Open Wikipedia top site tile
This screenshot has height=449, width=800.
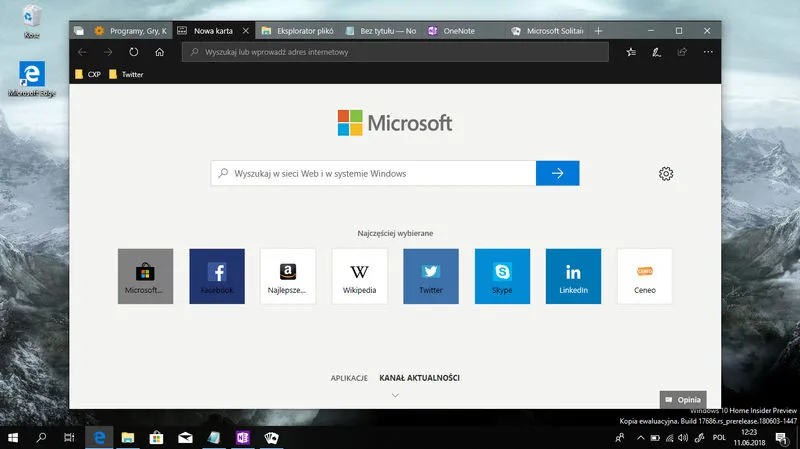[x=359, y=276]
